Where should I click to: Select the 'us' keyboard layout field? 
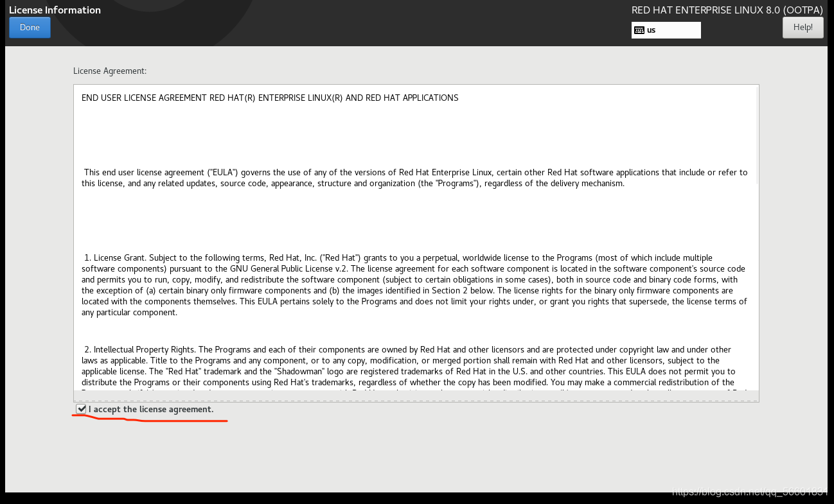pyautogui.click(x=666, y=30)
